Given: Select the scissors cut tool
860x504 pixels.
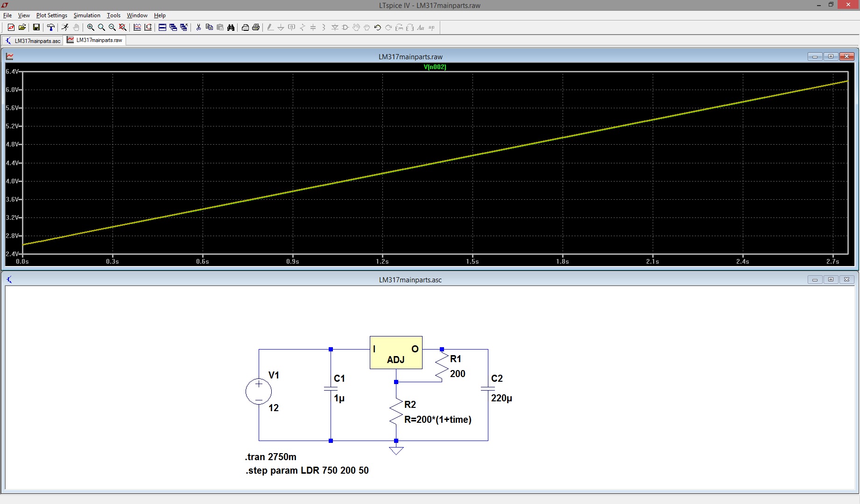Looking at the screenshot, I should click(198, 28).
